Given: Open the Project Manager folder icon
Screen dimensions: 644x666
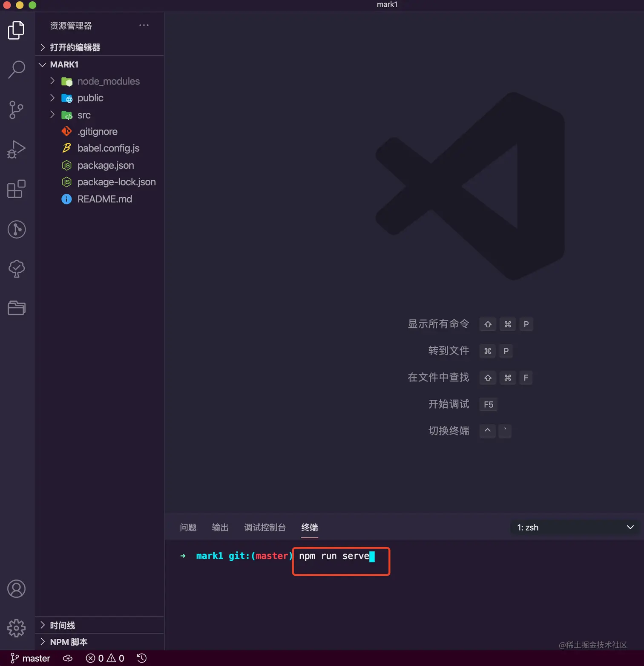Looking at the screenshot, I should (x=17, y=308).
